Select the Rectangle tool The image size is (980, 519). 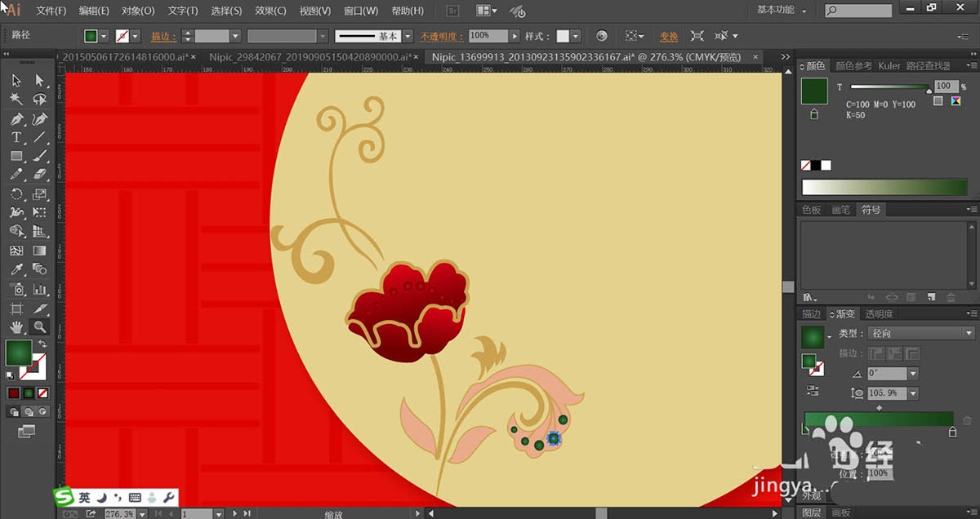click(16, 156)
